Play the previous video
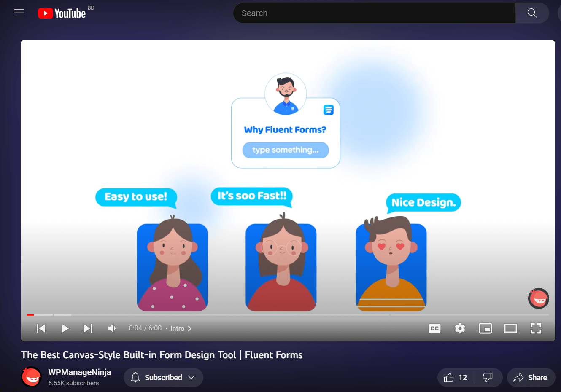Viewport: 561px width, 392px height. tap(41, 328)
